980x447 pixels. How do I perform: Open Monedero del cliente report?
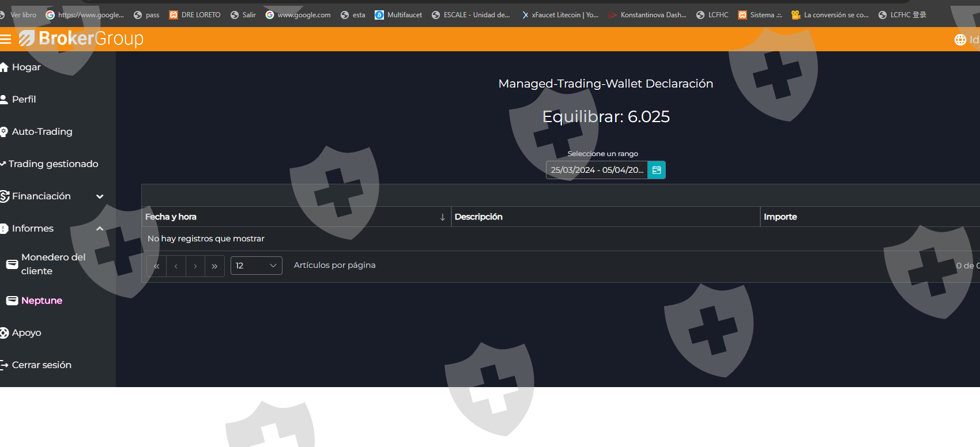tap(52, 264)
